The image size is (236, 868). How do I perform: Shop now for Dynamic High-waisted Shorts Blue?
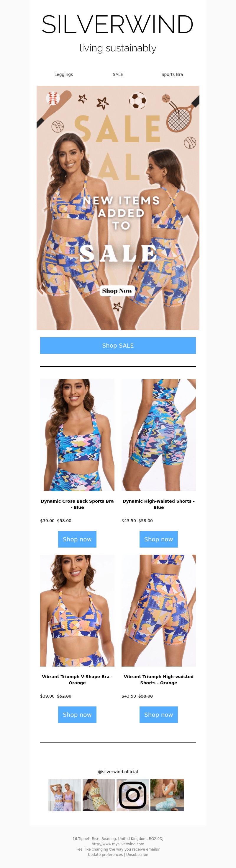tap(159, 539)
